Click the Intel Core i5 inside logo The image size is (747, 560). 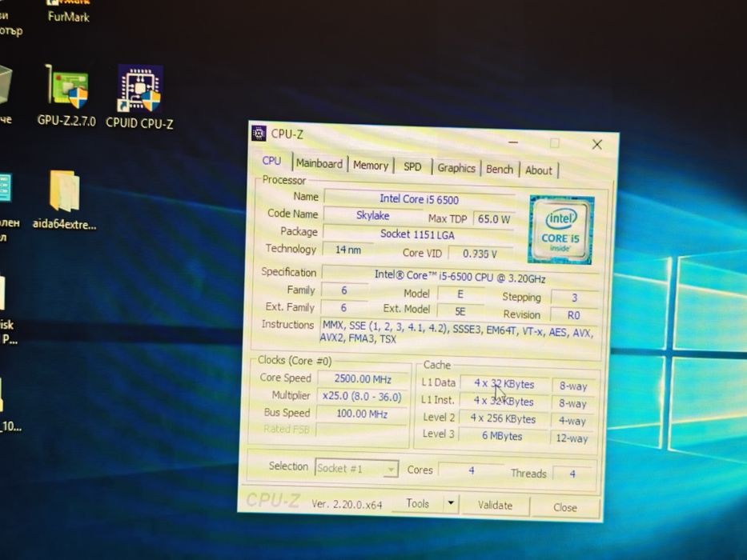click(x=560, y=230)
